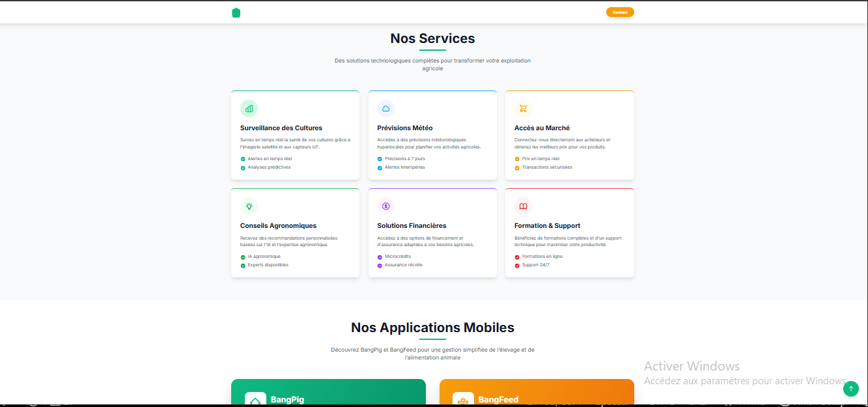Open the Surveillance des Cultures card title
This screenshot has width=868, height=407.
(281, 128)
